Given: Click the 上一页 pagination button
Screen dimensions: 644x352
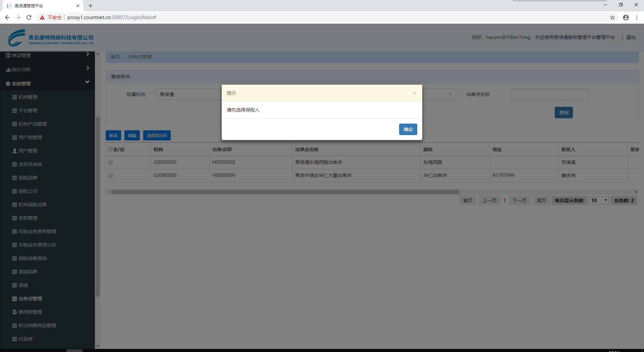Looking at the screenshot, I should [x=490, y=201].
